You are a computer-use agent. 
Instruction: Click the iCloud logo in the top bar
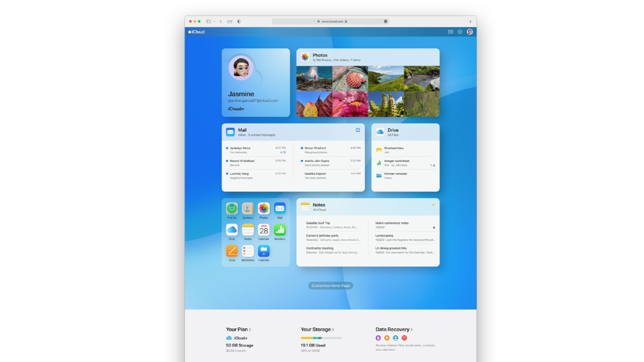click(x=196, y=32)
